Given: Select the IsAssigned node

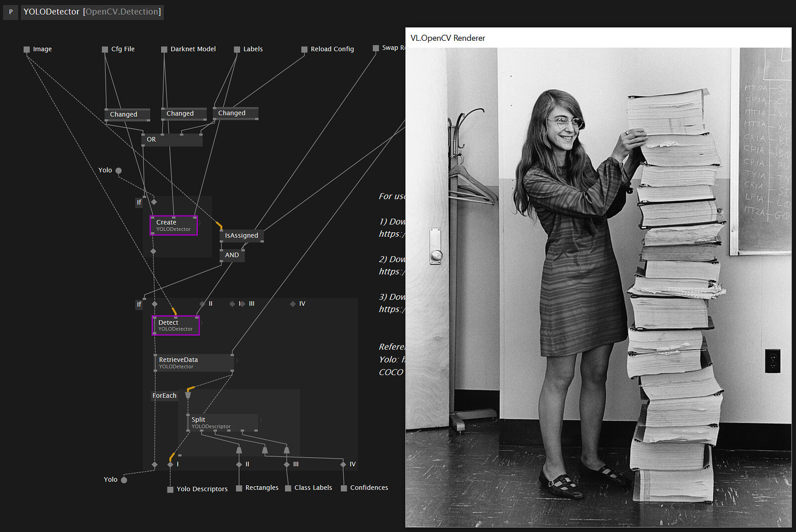Looking at the screenshot, I should click(x=241, y=236).
